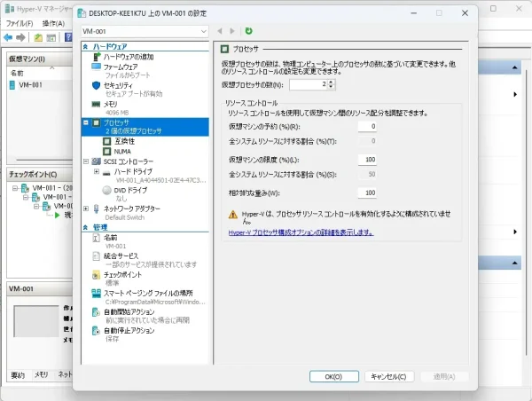
Task: Click the VM-001 preview thumbnail
Action: 36,321
